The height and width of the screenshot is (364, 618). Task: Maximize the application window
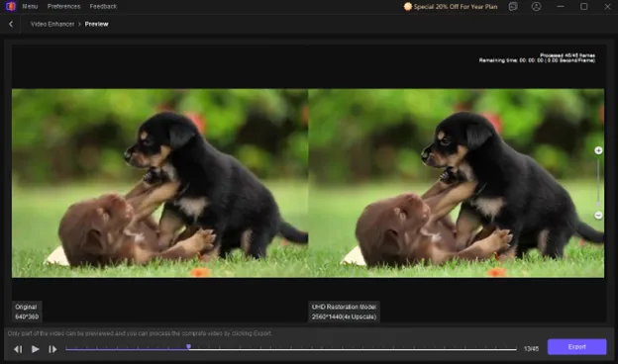(583, 6)
